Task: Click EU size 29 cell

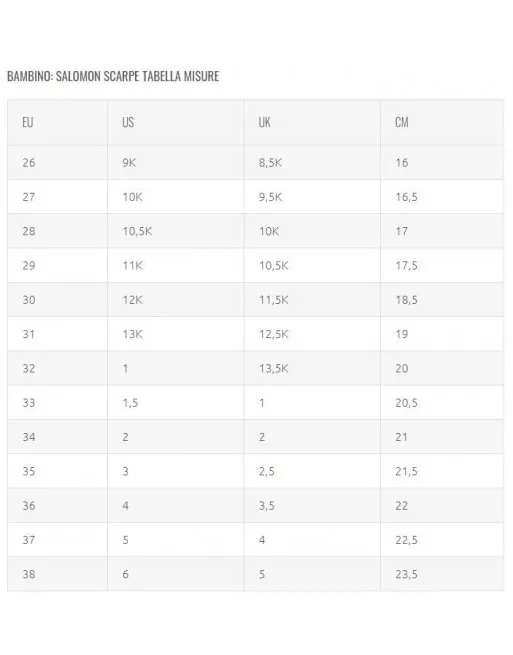Action: point(58,265)
